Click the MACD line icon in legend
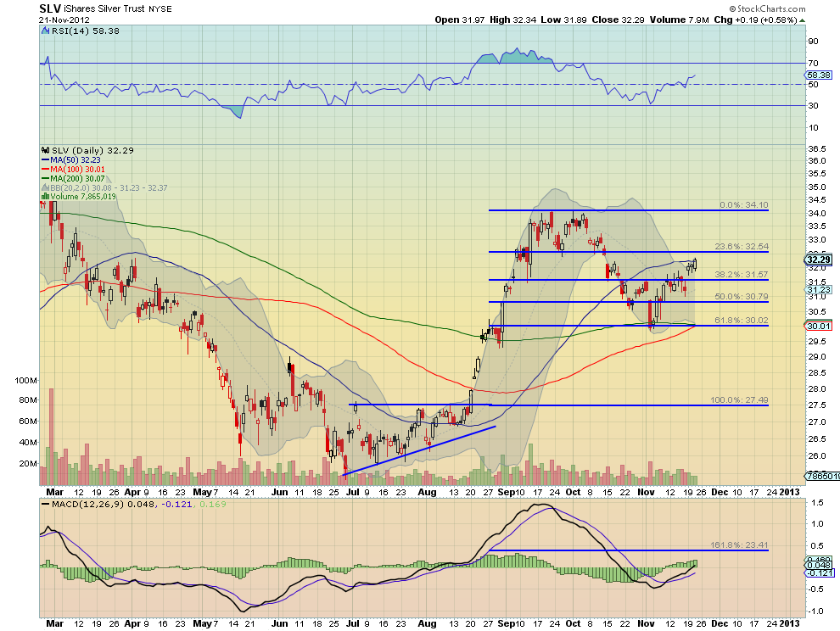840x631 pixels. [x=46, y=504]
